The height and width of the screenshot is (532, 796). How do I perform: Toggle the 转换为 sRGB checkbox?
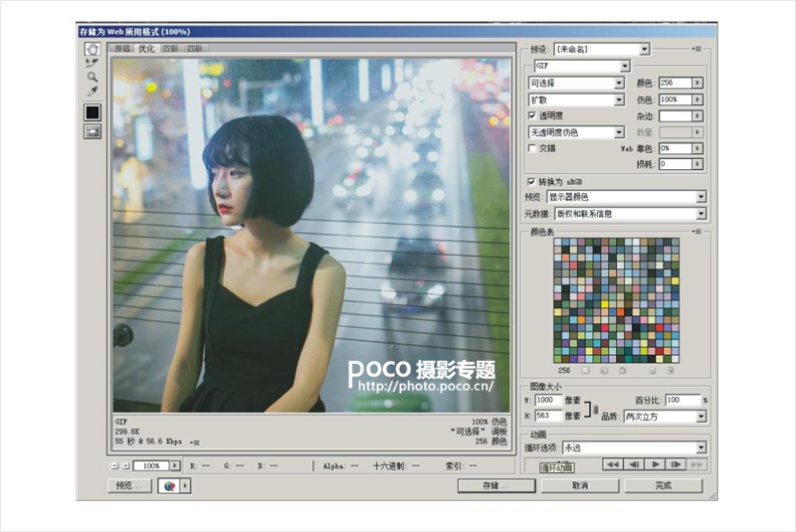pos(531,182)
